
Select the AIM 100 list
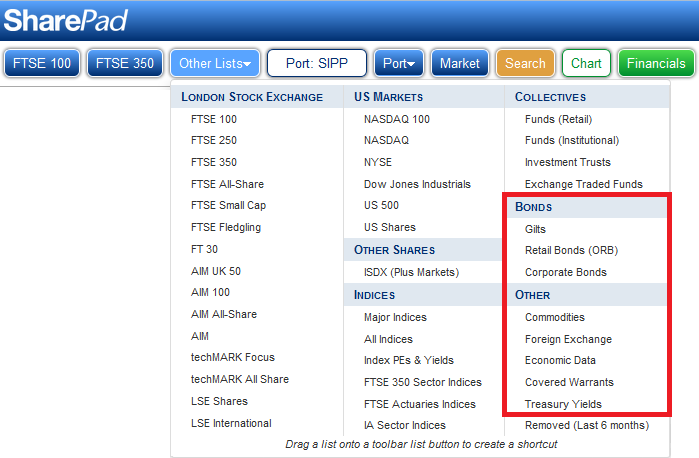coord(210,292)
